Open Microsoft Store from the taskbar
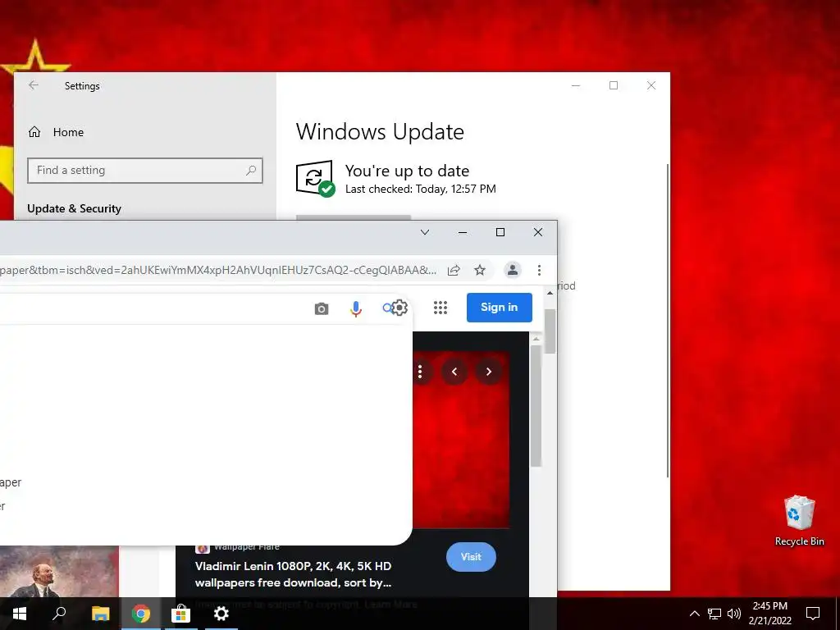The image size is (840, 630). [x=180, y=614]
